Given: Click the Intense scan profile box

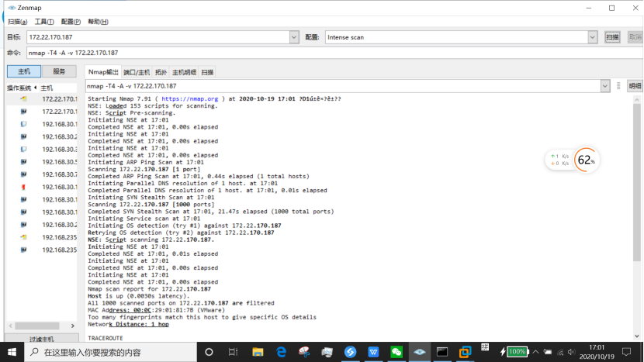Looking at the screenshot, I should (457, 37).
